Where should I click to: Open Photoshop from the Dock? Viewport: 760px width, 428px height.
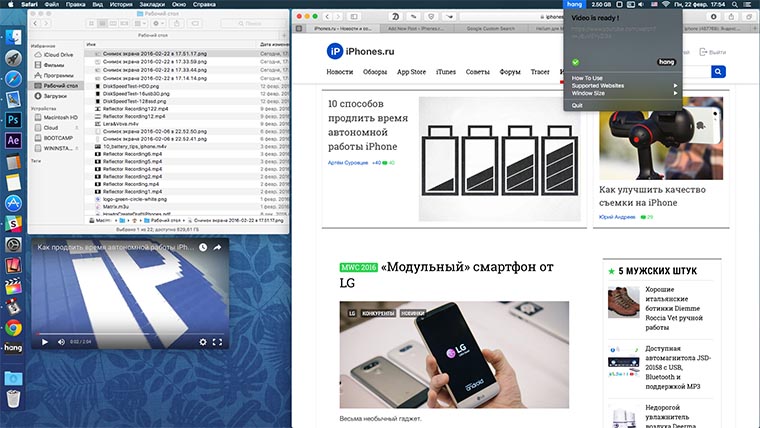tap(13, 120)
